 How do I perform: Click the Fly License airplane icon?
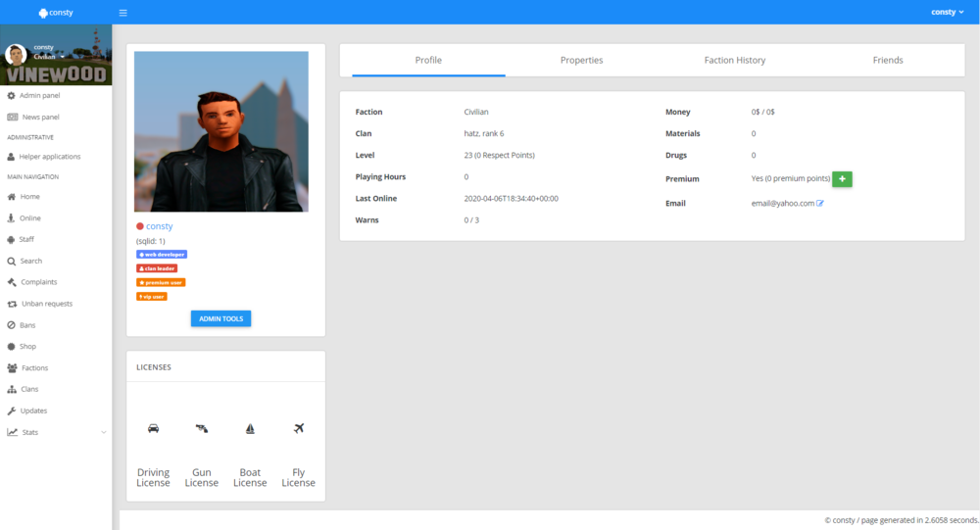299,428
